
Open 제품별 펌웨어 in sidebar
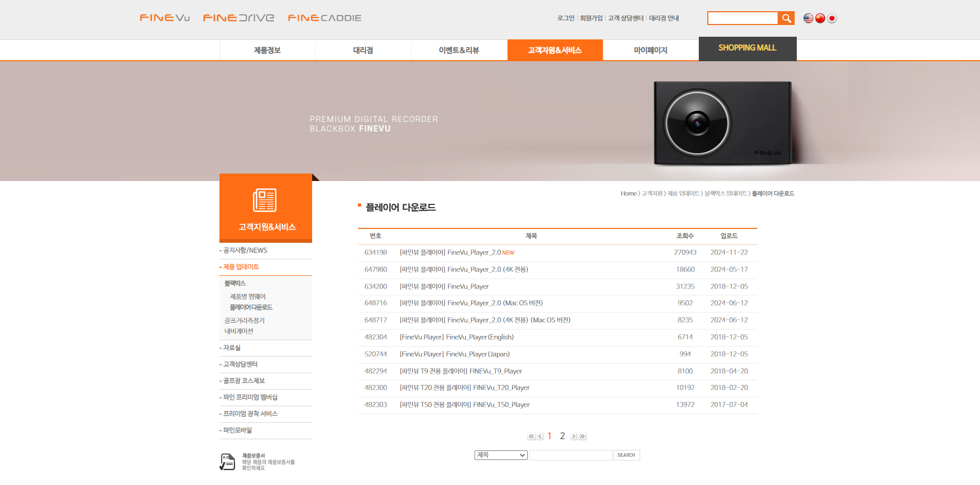pyautogui.click(x=248, y=297)
